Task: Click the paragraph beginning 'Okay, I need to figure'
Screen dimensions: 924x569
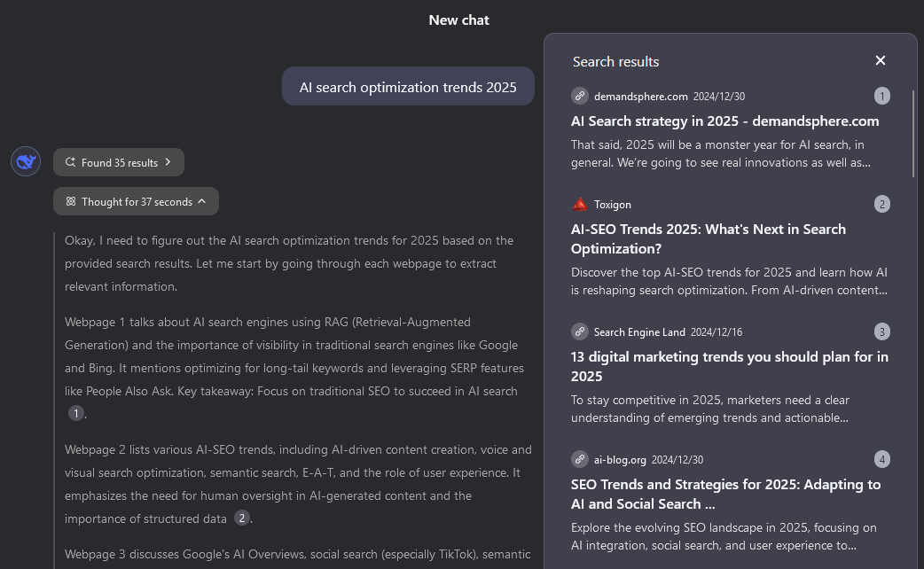Action: (289, 263)
